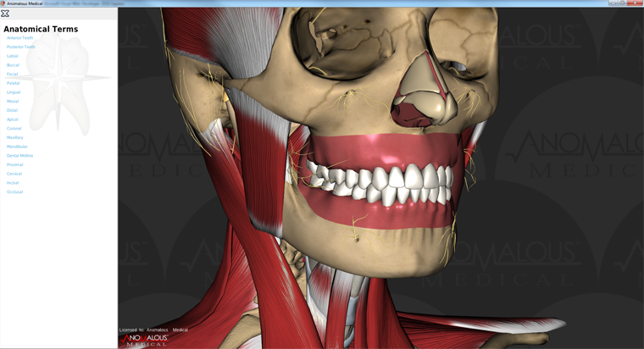Click the Labial term link
Viewport: 644px width, 349px height.
[x=13, y=56]
